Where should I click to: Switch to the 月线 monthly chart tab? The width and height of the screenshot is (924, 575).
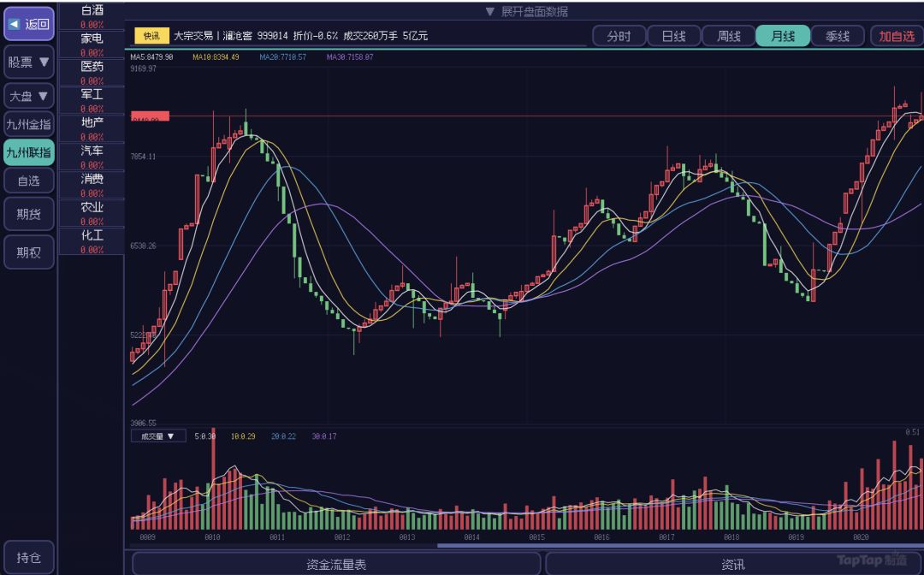click(783, 36)
